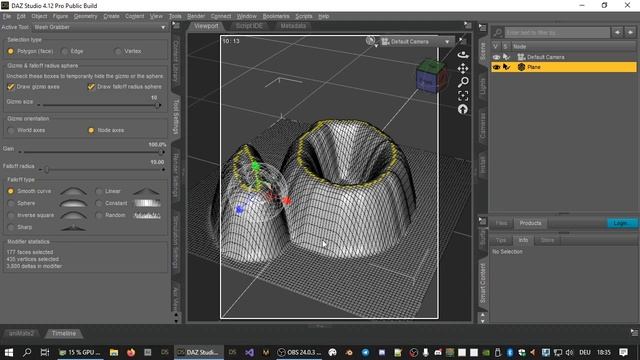Image resolution: width=640 pixels, height=360 pixels.
Task: Adjust the Falloff radius slider handle
Action: (x=47, y=169)
